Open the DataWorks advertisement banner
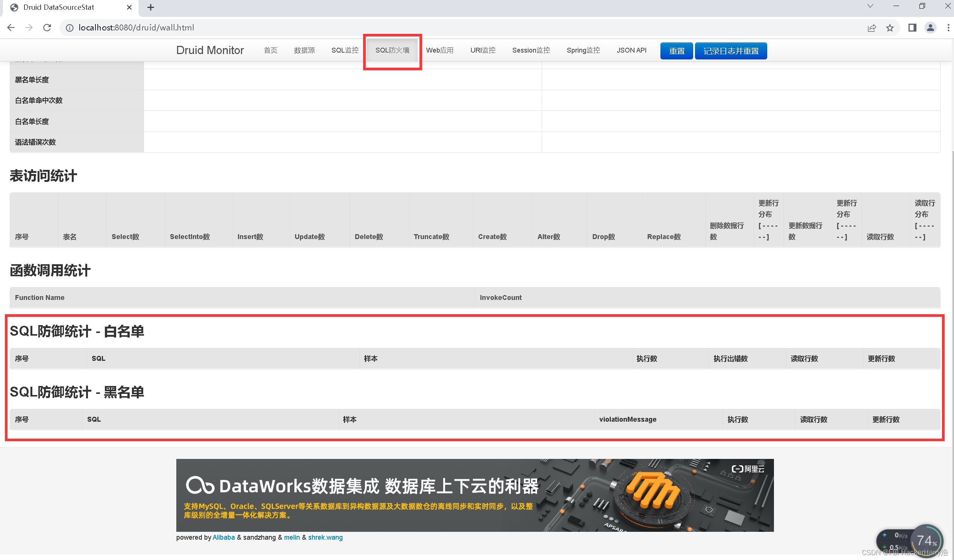The width and height of the screenshot is (954, 560). click(475, 495)
